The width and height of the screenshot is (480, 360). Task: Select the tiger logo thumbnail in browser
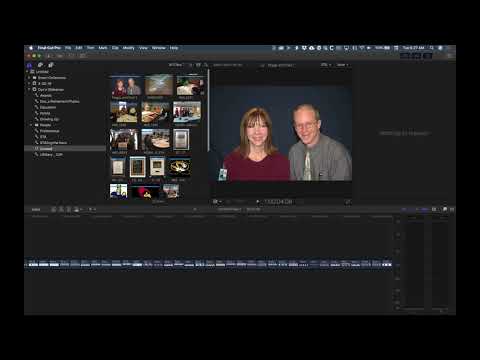(179, 166)
